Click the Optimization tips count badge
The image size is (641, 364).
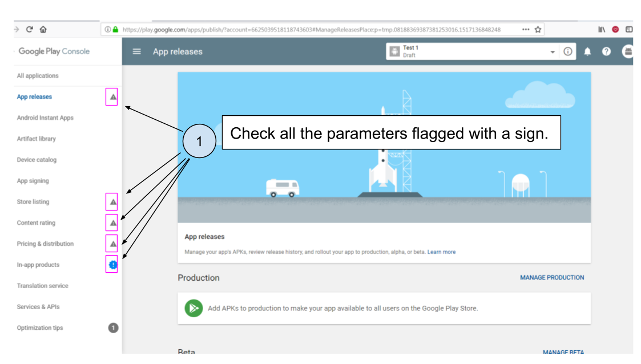113,327
